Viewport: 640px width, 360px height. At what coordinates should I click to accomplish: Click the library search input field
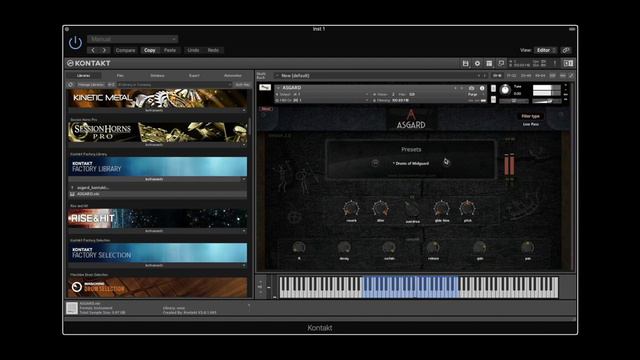point(175,84)
